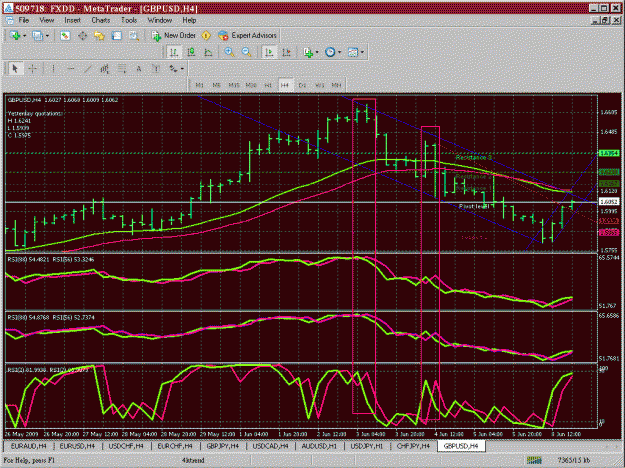
Task: Switch to H1 timeframe
Action: 268,85
